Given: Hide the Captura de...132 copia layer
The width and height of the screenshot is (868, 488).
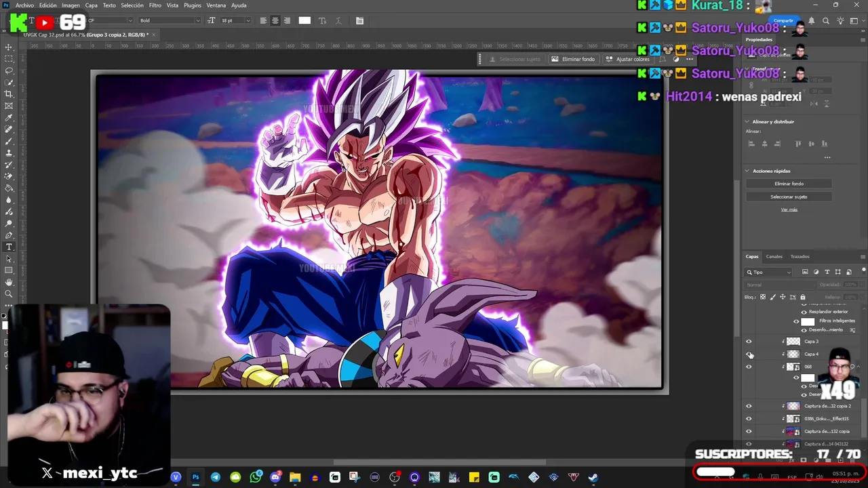Looking at the screenshot, I should click(749, 431).
